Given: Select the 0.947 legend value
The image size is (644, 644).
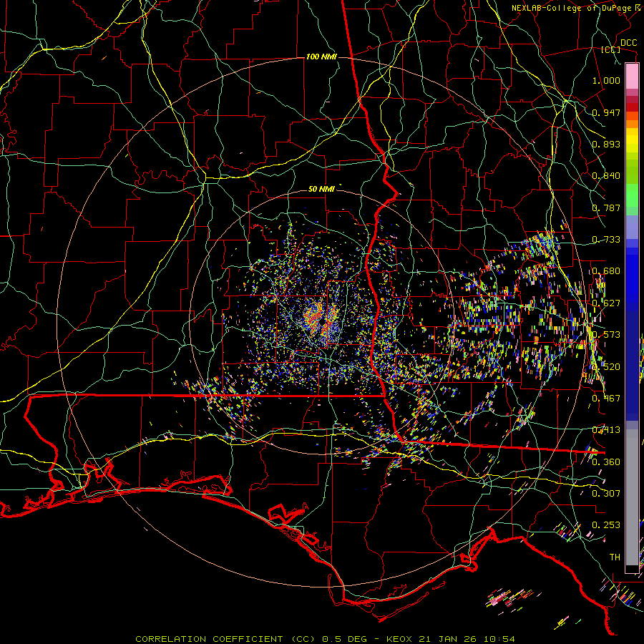Looking at the screenshot, I should point(606,112).
